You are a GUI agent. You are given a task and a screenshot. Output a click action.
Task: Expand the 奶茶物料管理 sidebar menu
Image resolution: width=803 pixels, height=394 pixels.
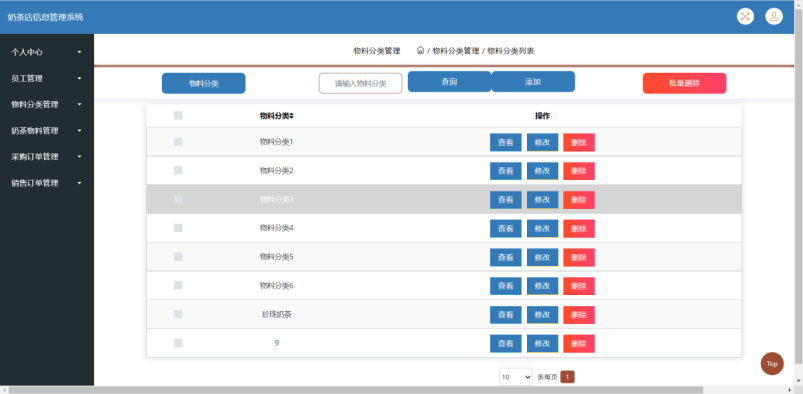(47, 131)
